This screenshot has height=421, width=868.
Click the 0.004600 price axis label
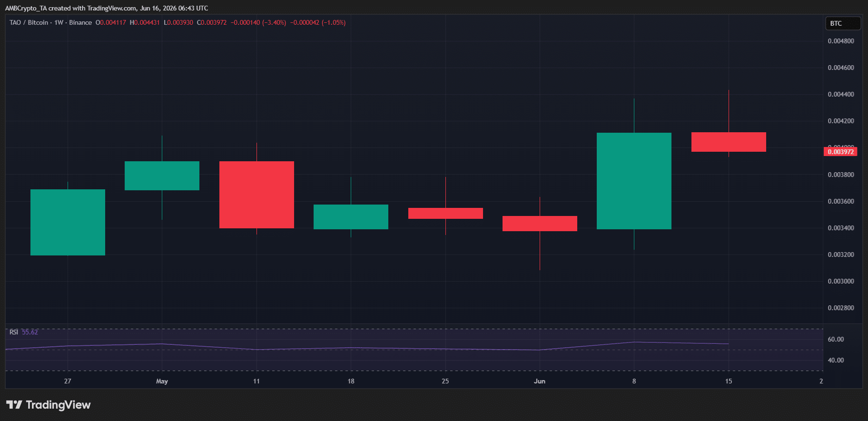coord(841,68)
